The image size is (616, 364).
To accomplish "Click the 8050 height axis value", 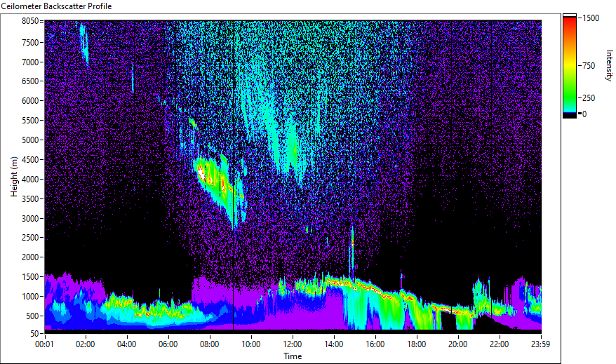I will point(30,21).
